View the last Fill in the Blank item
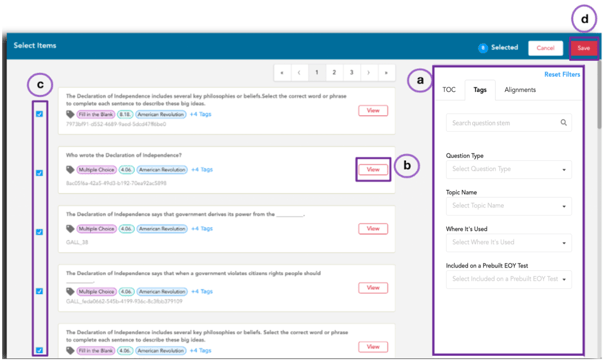Image resolution: width=603 pixels, height=362 pixels. click(x=373, y=347)
